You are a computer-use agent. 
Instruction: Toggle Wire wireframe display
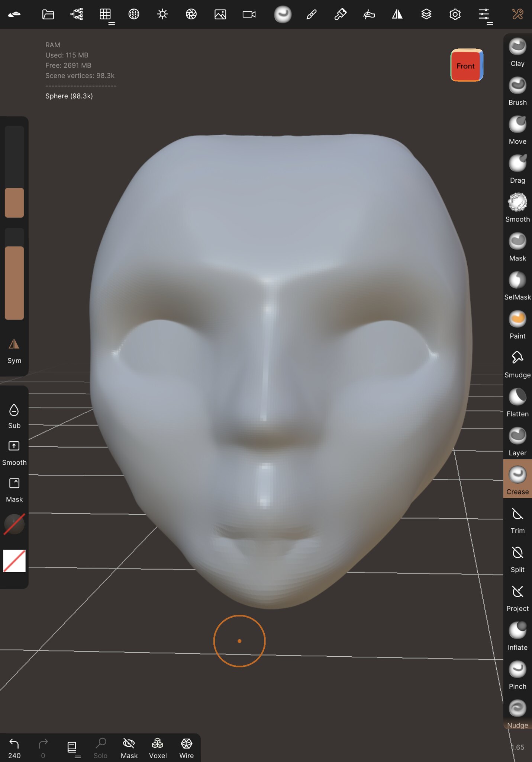(x=187, y=748)
